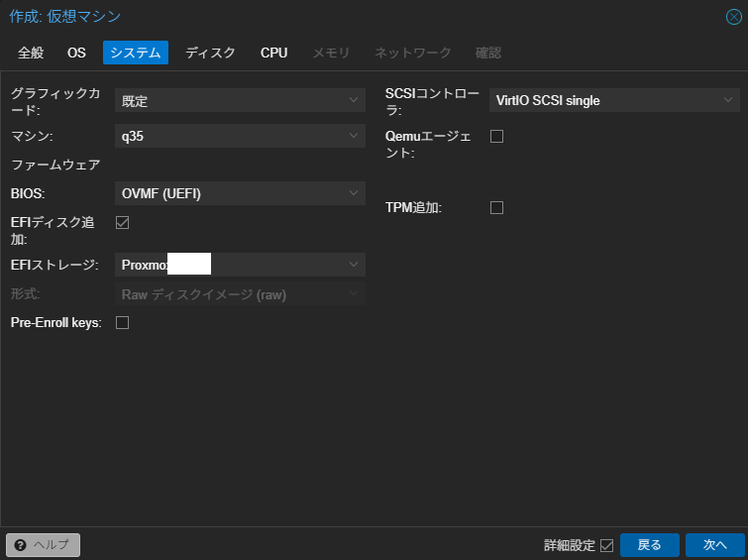This screenshot has width=748, height=560.
Task: Click the Pre-Enroll keys: label
Action: coord(56,323)
